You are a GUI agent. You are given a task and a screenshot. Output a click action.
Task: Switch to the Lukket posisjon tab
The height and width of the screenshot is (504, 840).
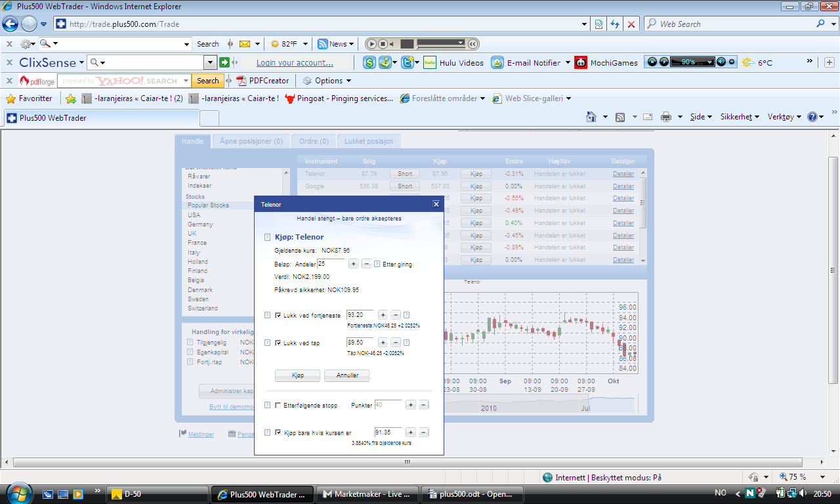[369, 141]
